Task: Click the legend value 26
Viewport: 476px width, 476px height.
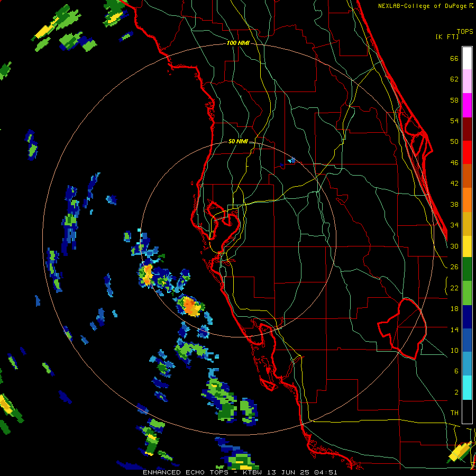Action: 454,267
